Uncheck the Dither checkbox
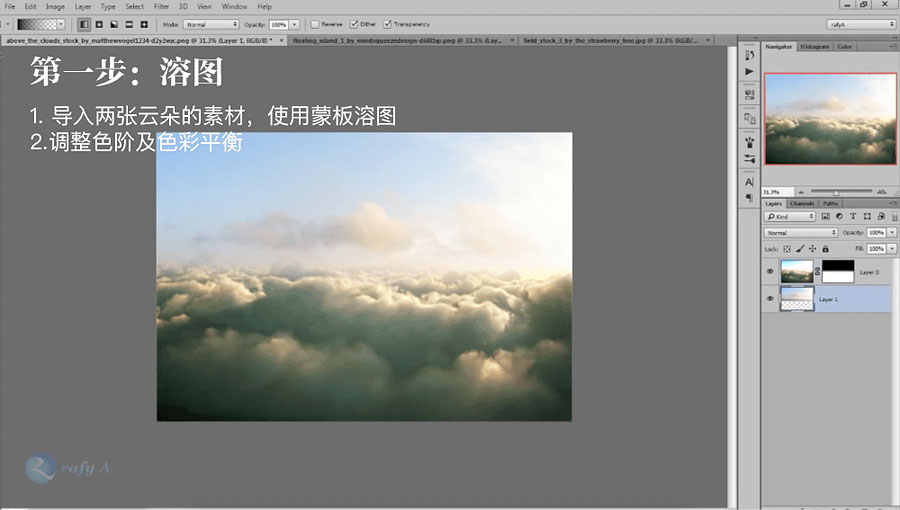 pos(353,23)
